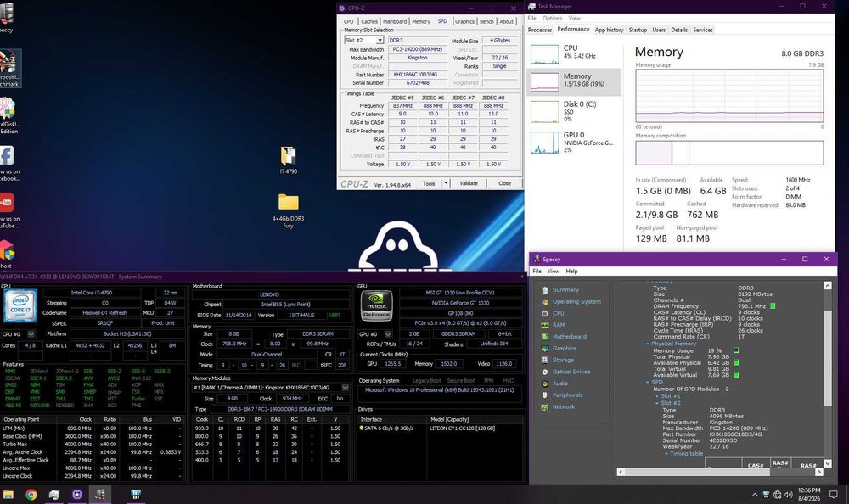Select GPU 0 in Task Manager sidebar
This screenshot has width=849, height=504.
(574, 142)
